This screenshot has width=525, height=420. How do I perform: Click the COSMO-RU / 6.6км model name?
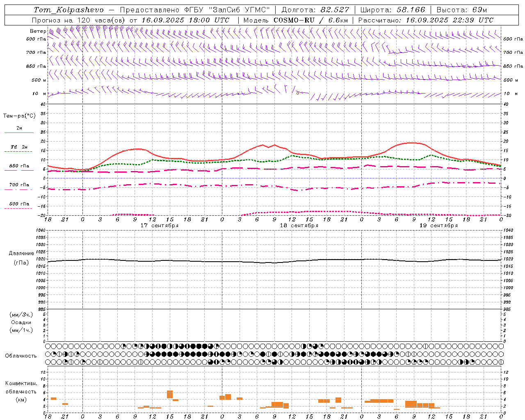[x=311, y=20]
